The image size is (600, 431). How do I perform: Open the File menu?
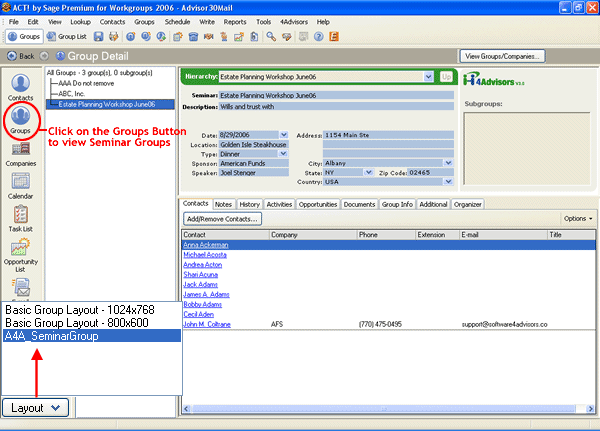[13, 22]
